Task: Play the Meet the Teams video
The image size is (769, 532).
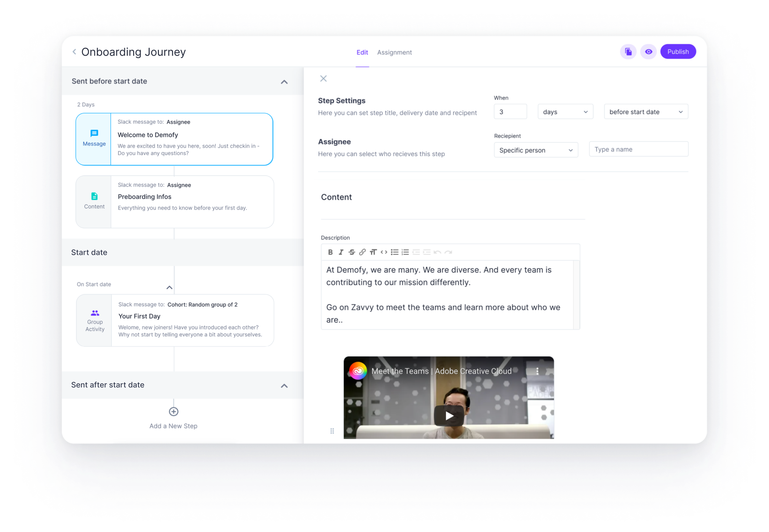Action: [449, 415]
